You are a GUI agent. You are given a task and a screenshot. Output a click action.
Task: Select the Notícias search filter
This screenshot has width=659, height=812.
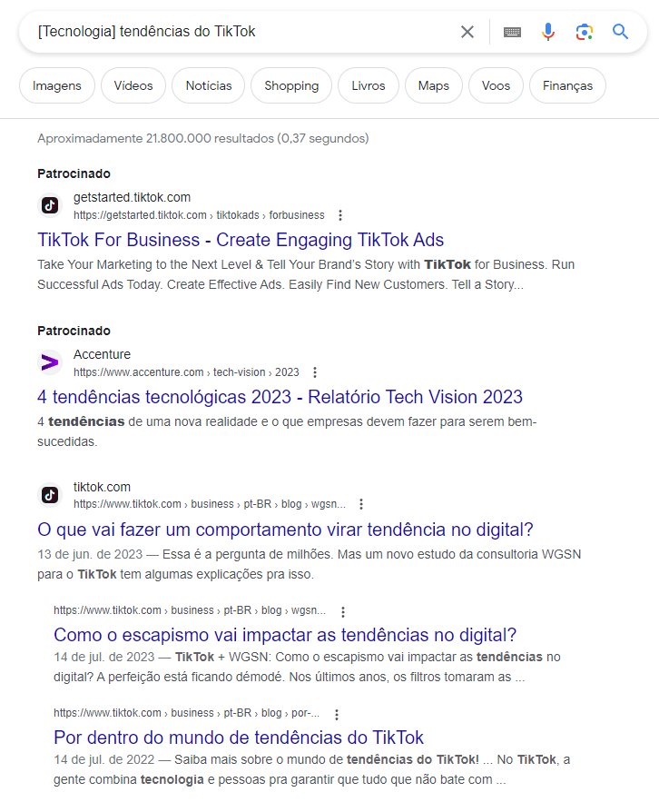tap(209, 85)
